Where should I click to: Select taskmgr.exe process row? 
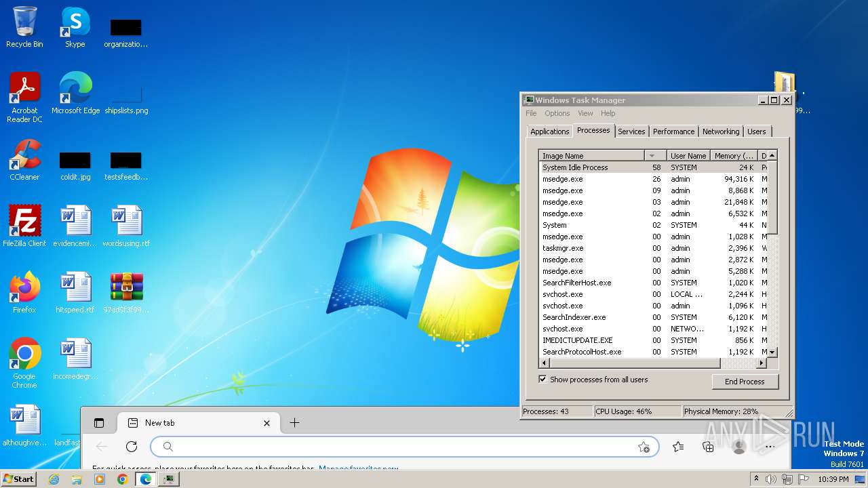[653, 248]
